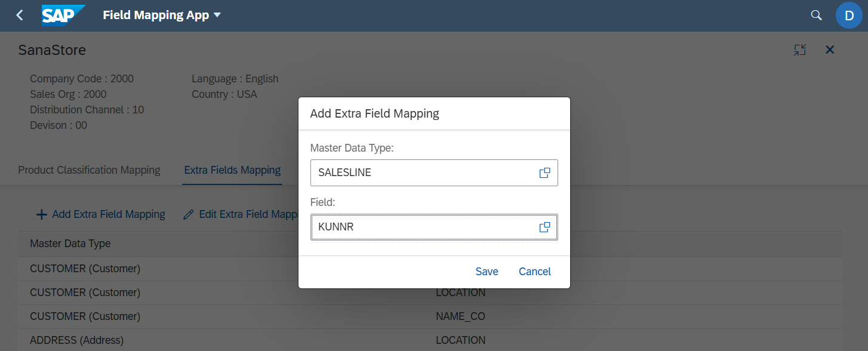Screen dimensions: 868x351
Task: Click Add Extra Field Mapping button
Action: tap(101, 214)
